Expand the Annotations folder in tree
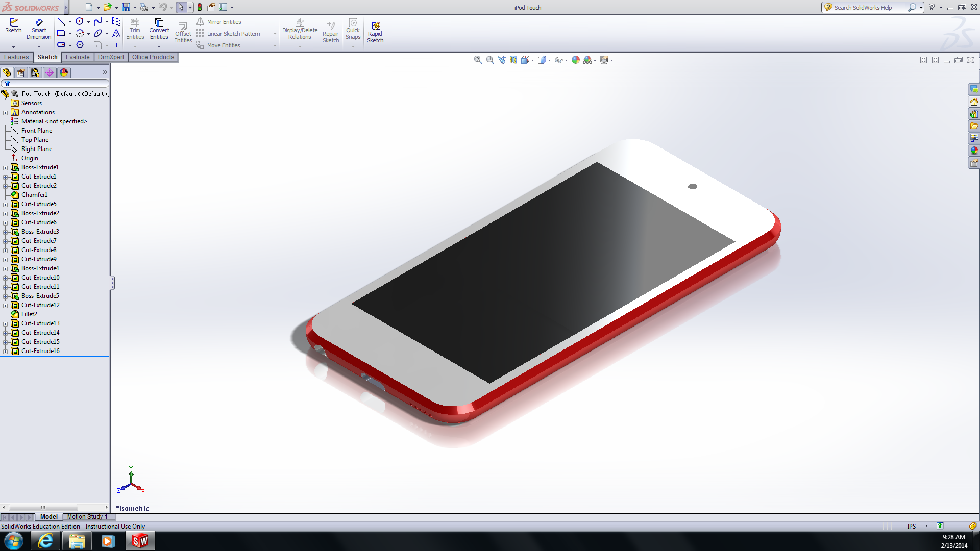Screen dimensions: 980x551 [x=6, y=112]
